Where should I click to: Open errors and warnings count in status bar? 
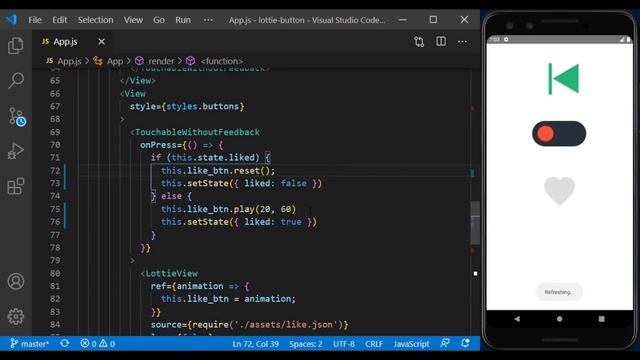[x=98, y=344]
